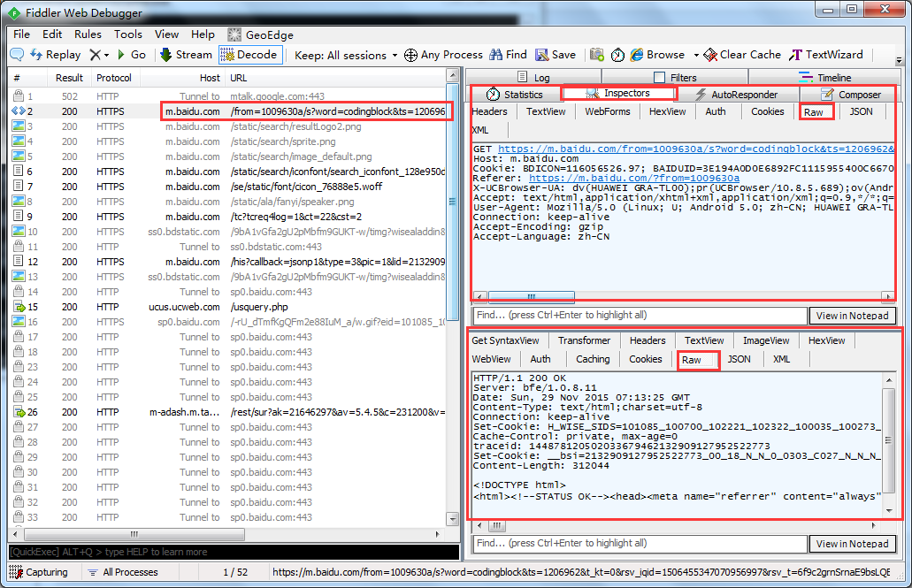
Task: Replay the selected session
Action: click(x=55, y=55)
